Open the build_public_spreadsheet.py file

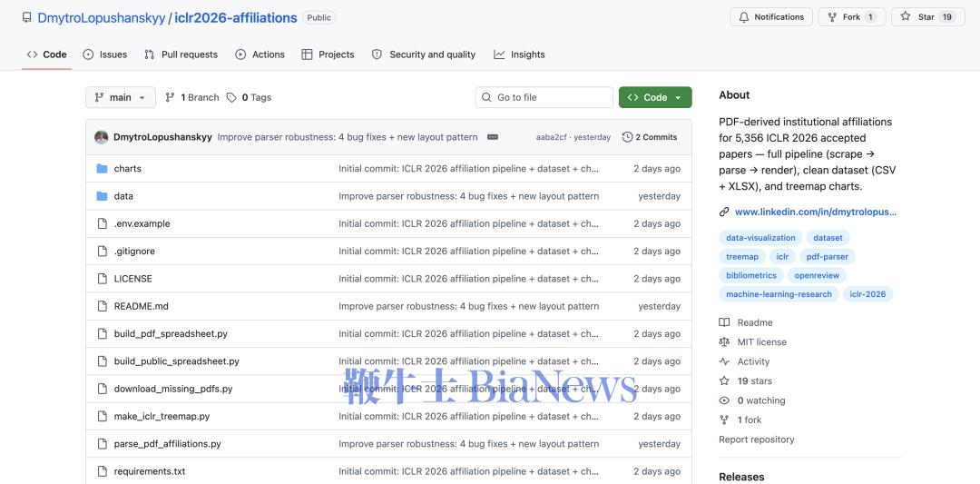tap(176, 361)
